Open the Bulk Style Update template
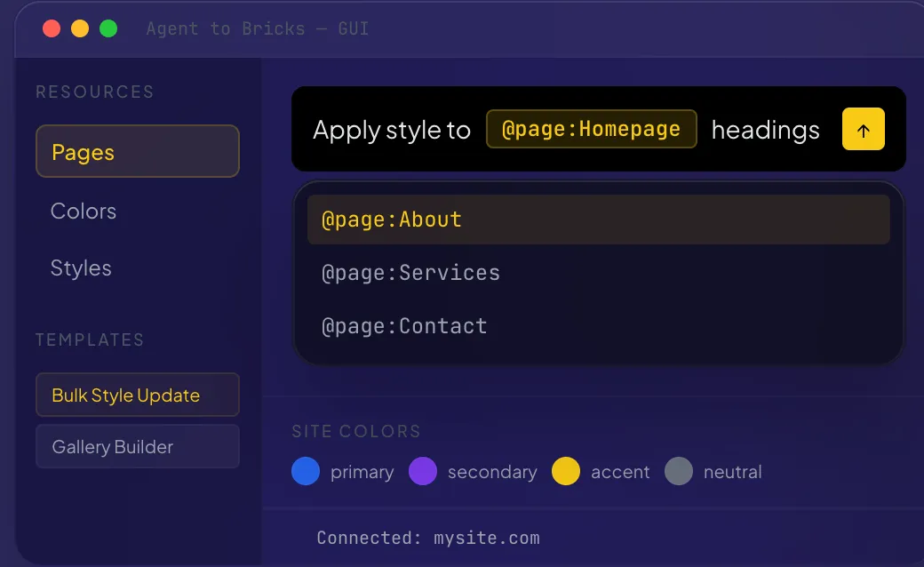Image resolution: width=924 pixels, height=567 pixels. (x=137, y=395)
